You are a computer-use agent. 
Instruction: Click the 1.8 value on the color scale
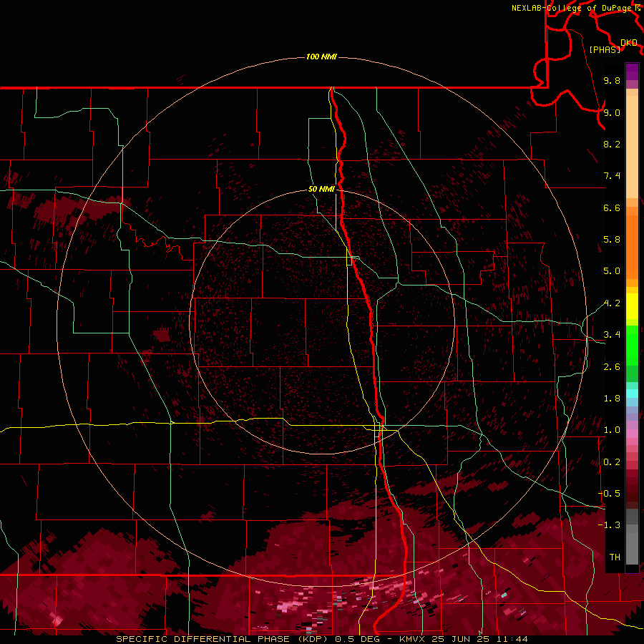point(612,399)
